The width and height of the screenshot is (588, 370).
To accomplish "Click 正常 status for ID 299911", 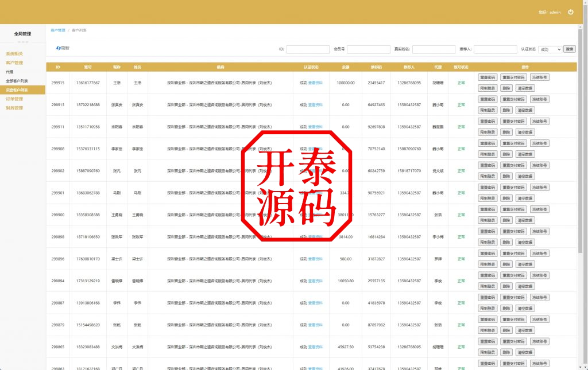I will (x=461, y=127).
